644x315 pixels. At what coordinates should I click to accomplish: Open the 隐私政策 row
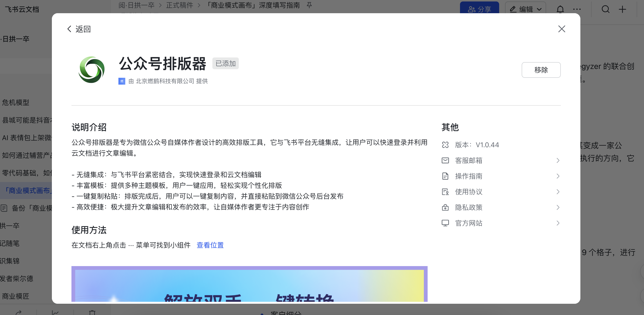tap(469, 208)
